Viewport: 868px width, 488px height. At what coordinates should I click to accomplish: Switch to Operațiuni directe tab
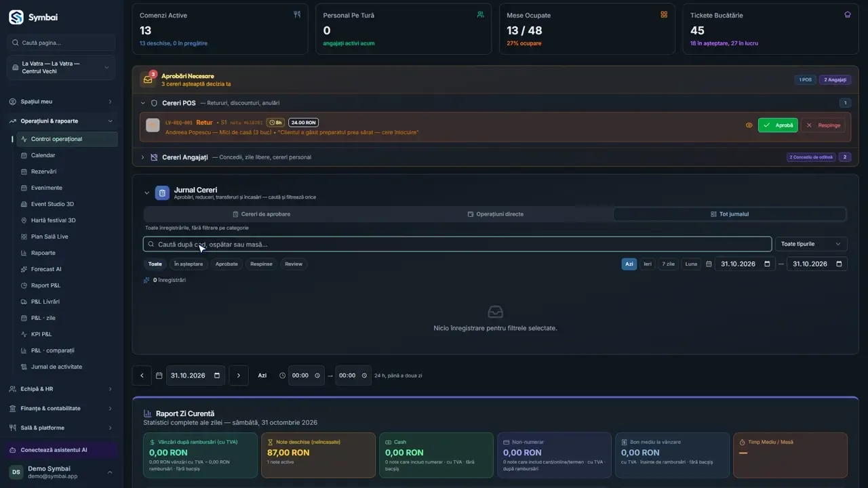[x=496, y=214]
